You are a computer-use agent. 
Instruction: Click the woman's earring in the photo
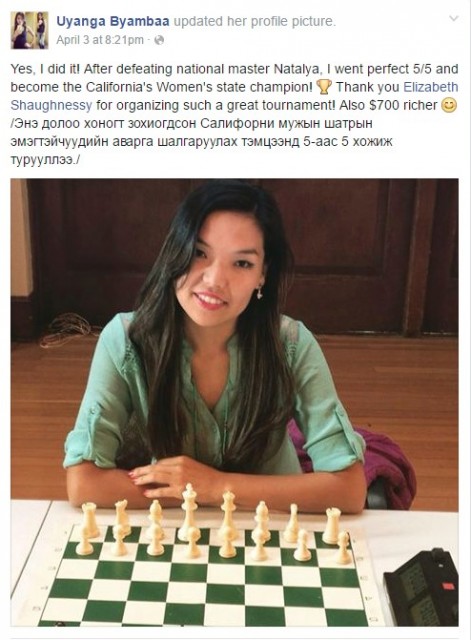pos(259,292)
